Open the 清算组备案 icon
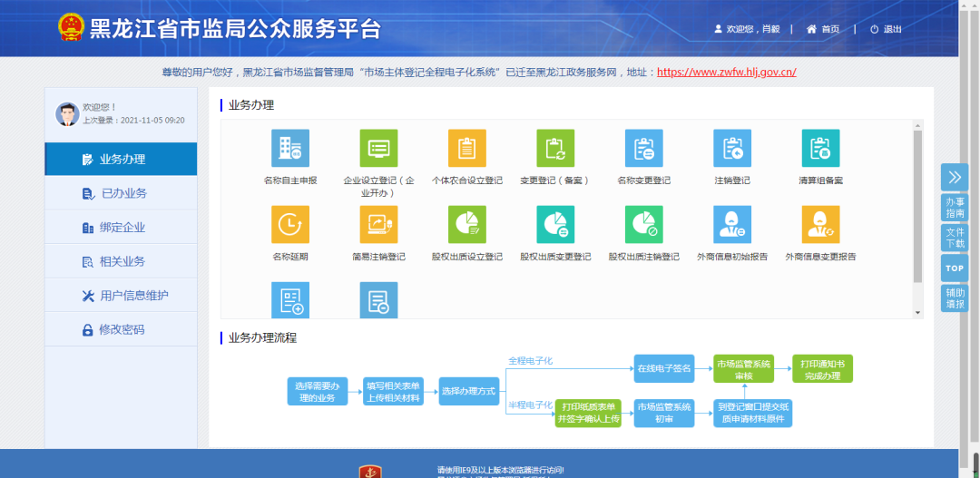 (x=820, y=148)
